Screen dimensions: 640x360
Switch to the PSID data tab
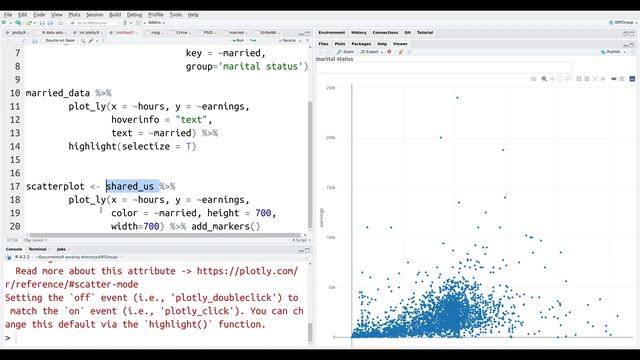(208, 33)
